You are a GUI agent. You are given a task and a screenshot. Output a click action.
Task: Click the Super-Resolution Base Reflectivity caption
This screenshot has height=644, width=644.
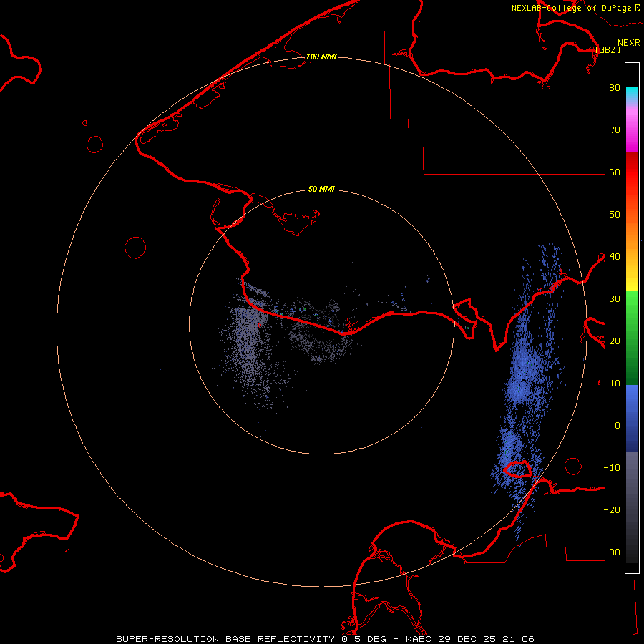coord(325,639)
